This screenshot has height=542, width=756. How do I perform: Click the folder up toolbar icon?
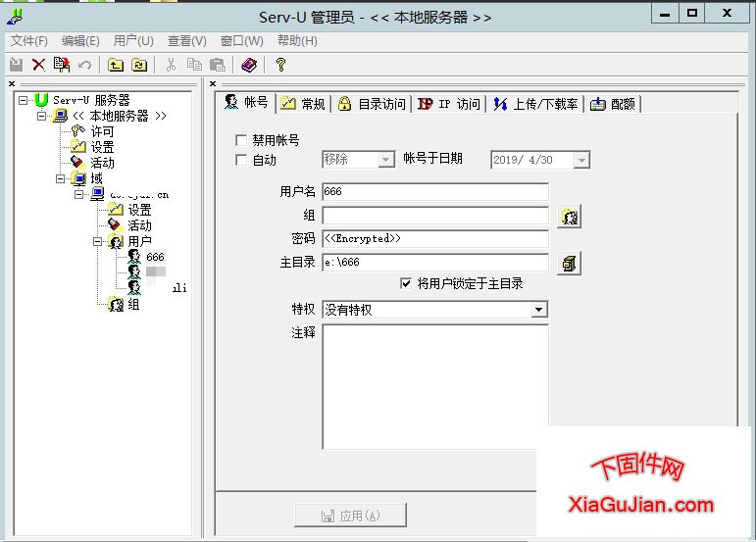click(116, 65)
